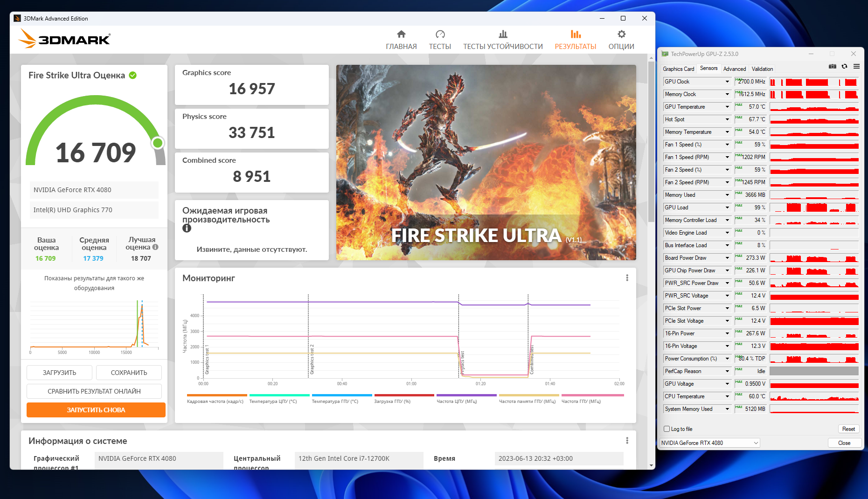Click the MAX indicator for CPU Temperature
Screen dimensions: 868x499
pos(739,395)
